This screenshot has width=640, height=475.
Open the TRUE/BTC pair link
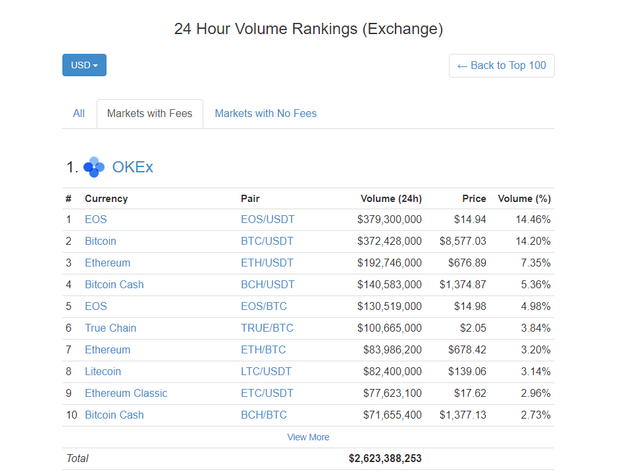(267, 328)
